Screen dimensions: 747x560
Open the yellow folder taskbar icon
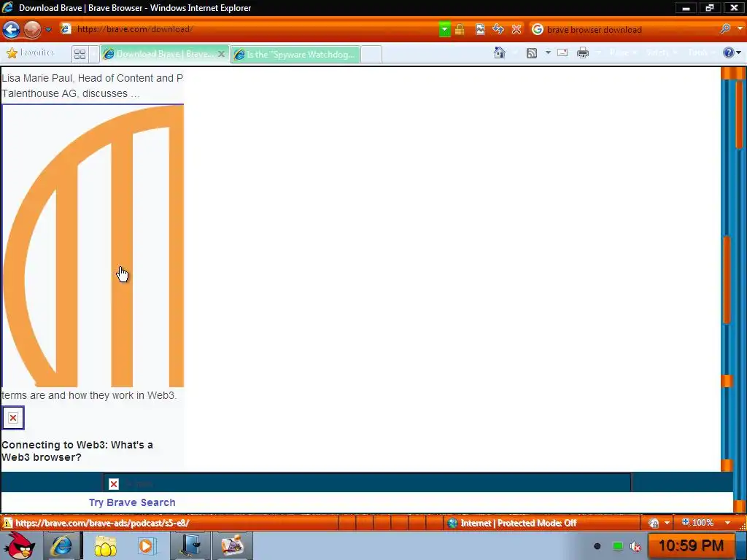(x=105, y=545)
